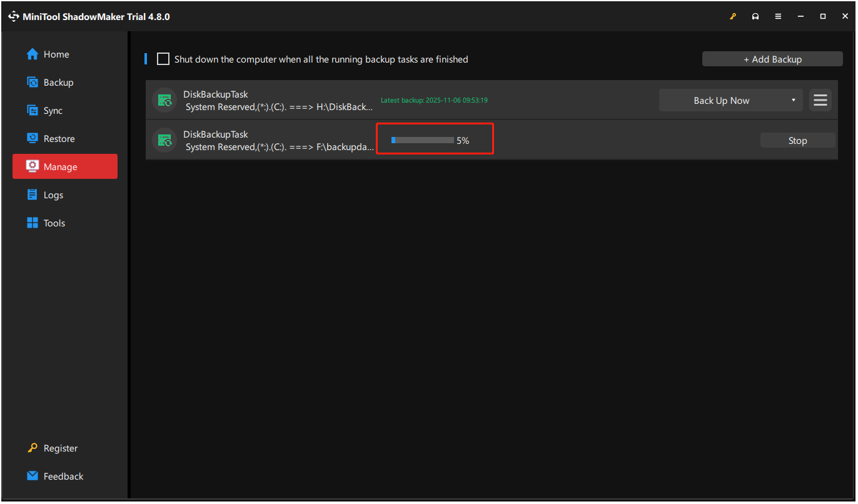Select the Backup section icon
The height and width of the screenshot is (504, 858).
[x=32, y=82]
